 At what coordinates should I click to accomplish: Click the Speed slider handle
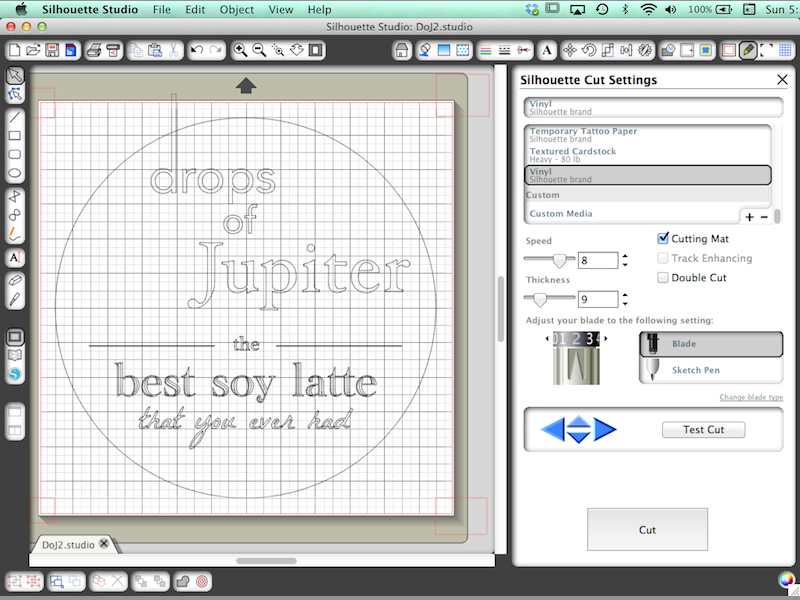pos(560,260)
